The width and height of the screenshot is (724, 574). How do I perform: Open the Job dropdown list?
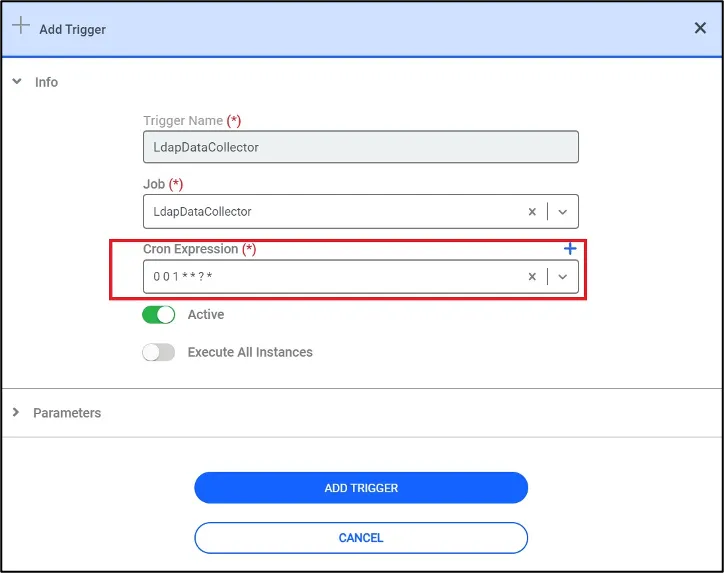coord(562,212)
